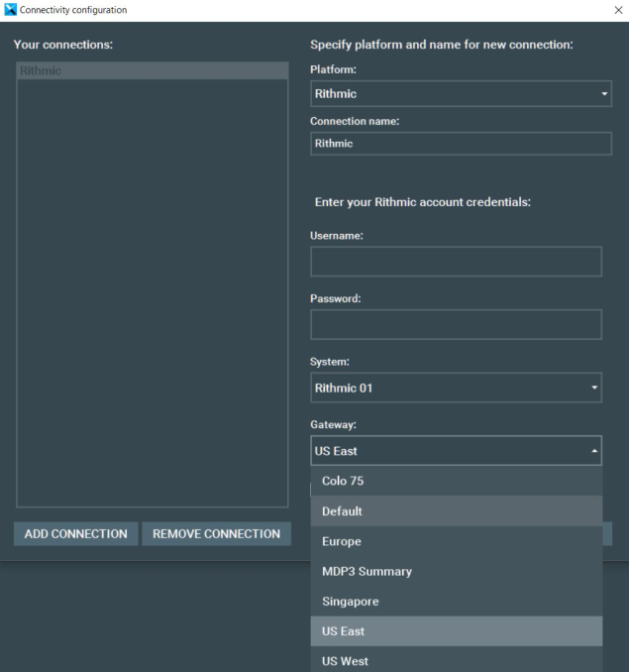Open the Platform dropdown

point(462,93)
